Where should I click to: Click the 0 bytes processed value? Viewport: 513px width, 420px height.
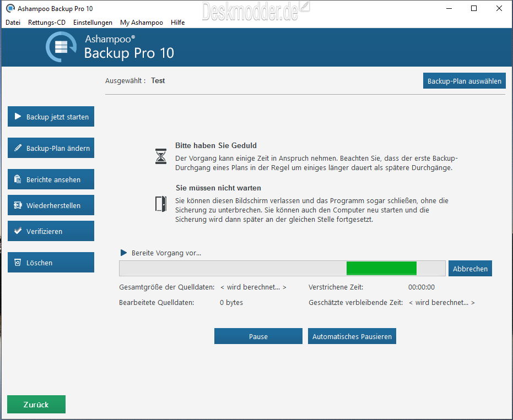[231, 302]
